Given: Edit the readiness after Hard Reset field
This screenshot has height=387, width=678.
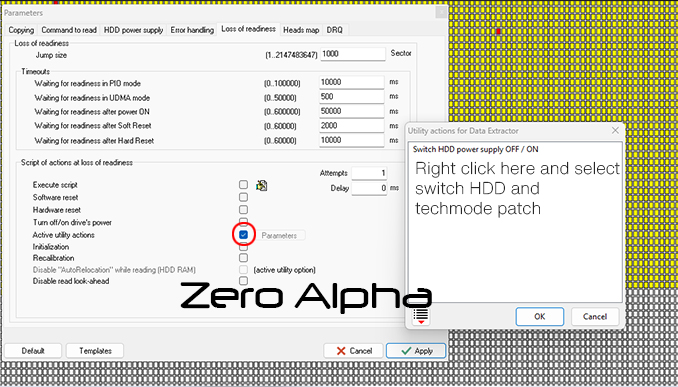Looking at the screenshot, I should point(352,140).
